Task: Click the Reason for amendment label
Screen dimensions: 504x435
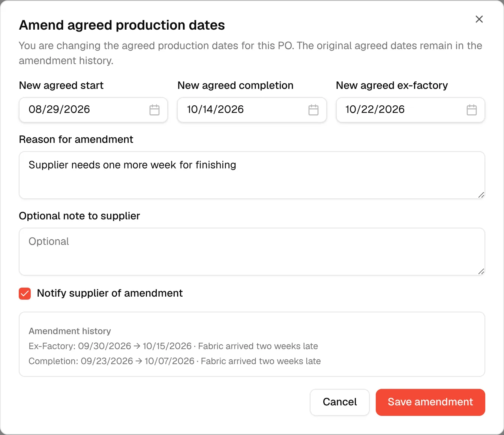Action: [76, 139]
